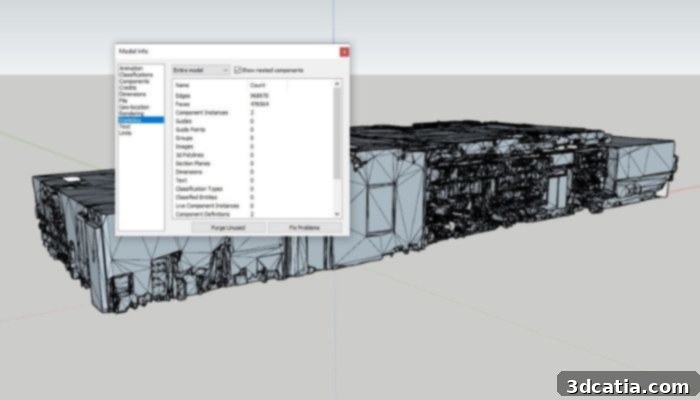Open Dimensions in the left category list
700x400 pixels.
132,94
